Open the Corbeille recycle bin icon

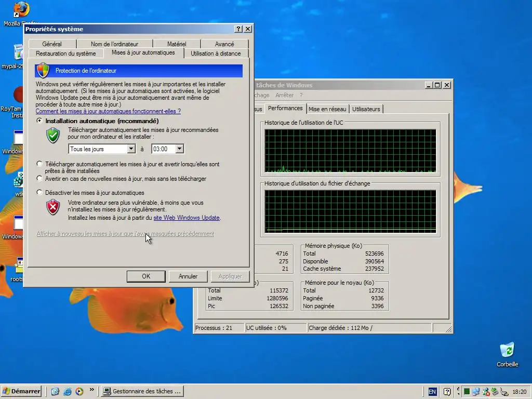[x=507, y=350]
